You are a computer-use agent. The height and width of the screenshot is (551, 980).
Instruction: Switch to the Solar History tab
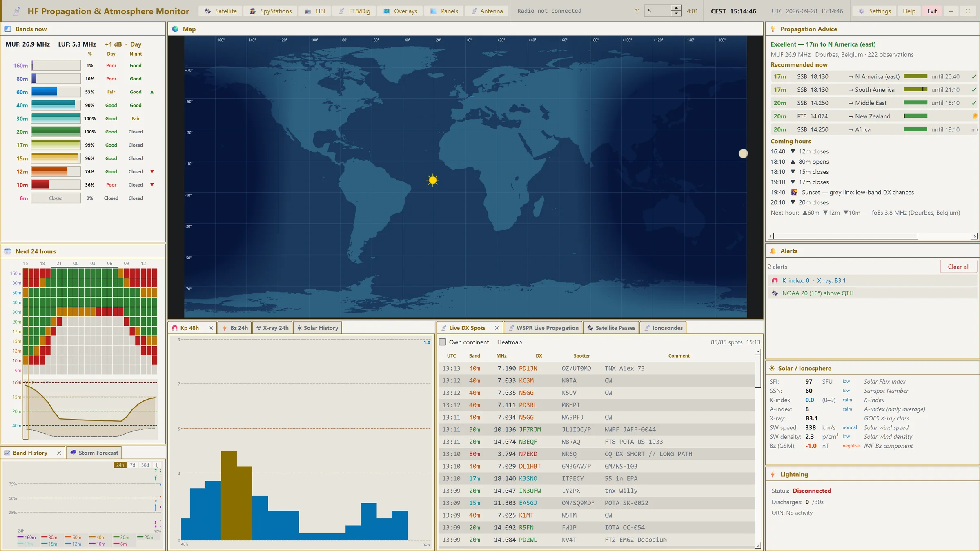click(x=317, y=328)
